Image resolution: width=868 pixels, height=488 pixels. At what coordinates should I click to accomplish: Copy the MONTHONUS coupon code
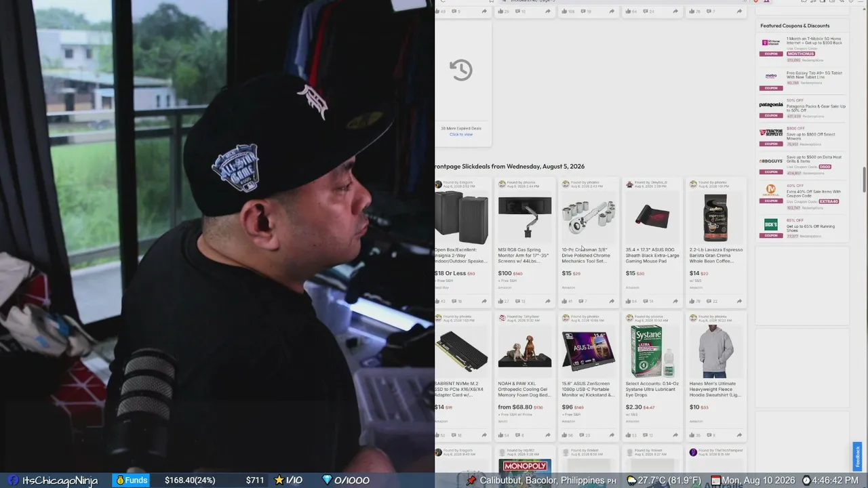(802, 54)
